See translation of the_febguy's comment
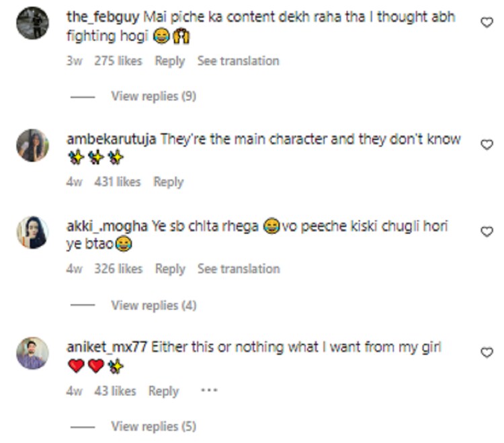 pyautogui.click(x=238, y=61)
